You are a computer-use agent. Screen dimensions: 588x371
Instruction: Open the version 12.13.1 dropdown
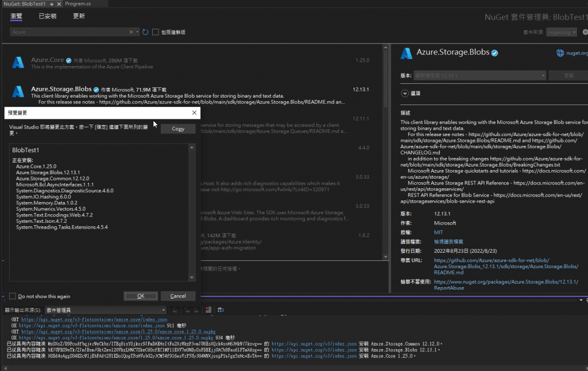[x=479, y=76]
